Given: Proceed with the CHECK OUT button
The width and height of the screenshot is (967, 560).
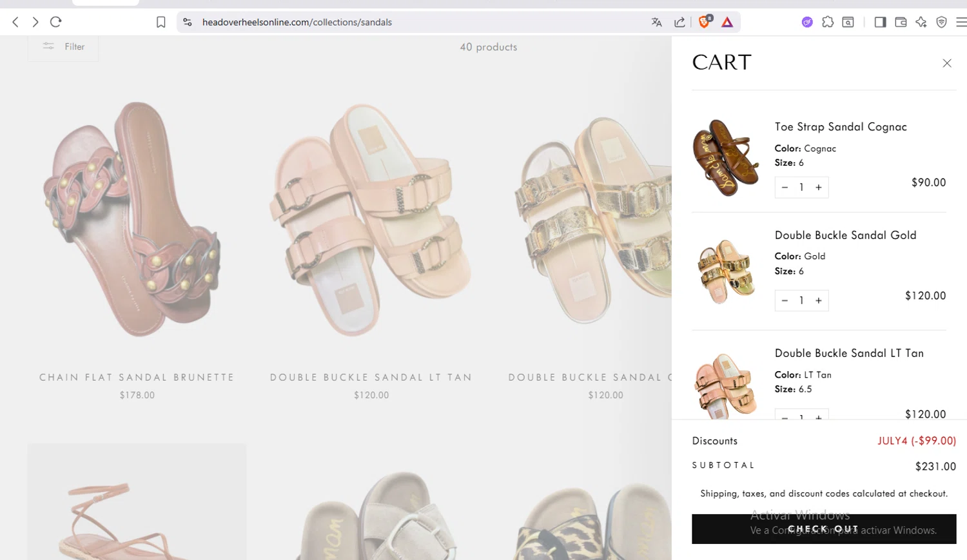Looking at the screenshot, I should 824,529.
